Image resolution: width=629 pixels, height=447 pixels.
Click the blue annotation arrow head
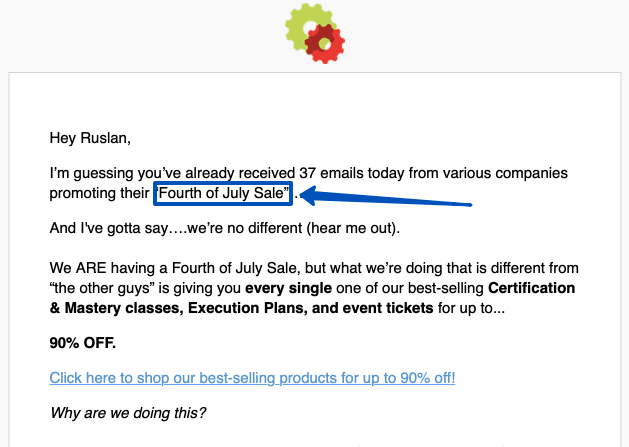(310, 196)
